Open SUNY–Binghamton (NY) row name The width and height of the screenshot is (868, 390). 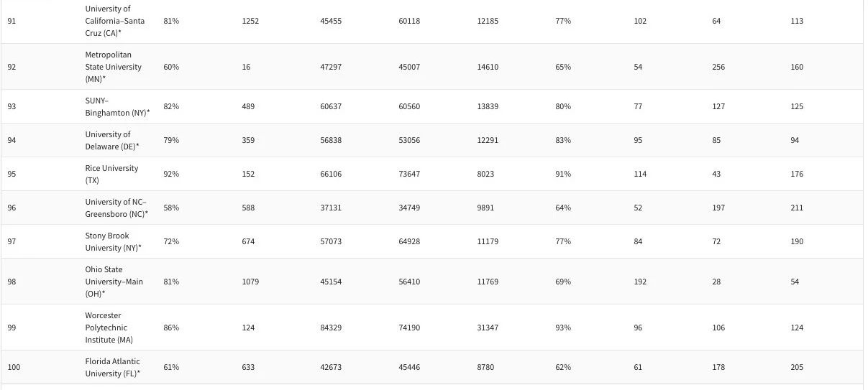point(117,106)
